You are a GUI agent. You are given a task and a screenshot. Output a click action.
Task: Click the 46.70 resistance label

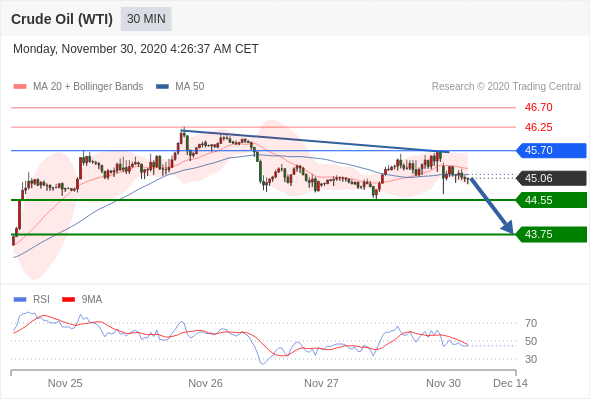point(539,107)
